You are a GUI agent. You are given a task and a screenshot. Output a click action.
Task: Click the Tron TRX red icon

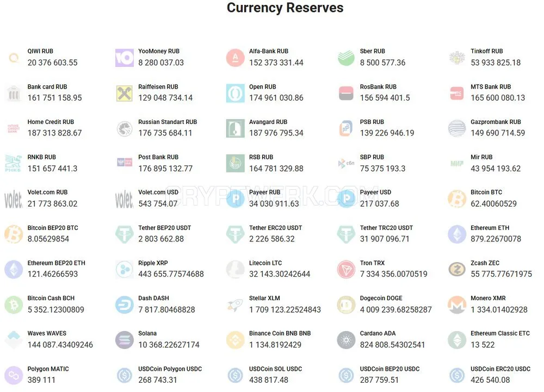pos(346,270)
